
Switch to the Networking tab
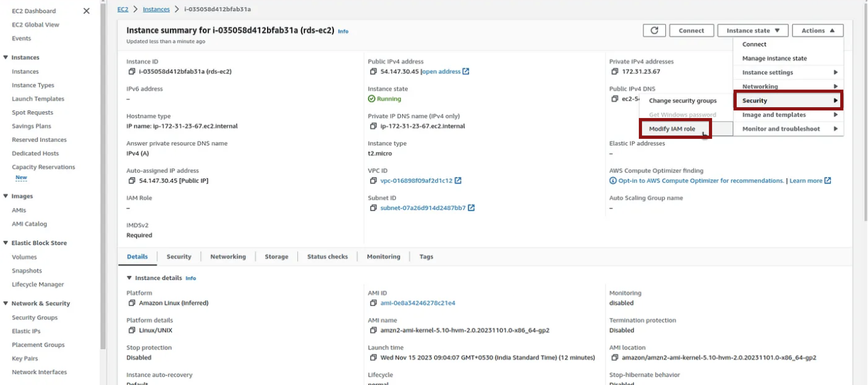[228, 257]
